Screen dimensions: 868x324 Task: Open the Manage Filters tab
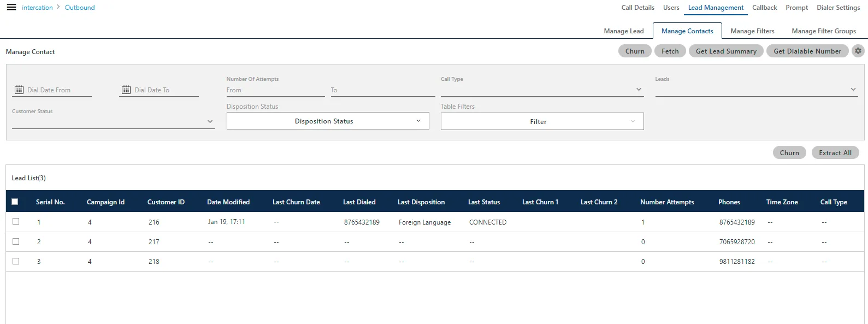[x=752, y=31]
